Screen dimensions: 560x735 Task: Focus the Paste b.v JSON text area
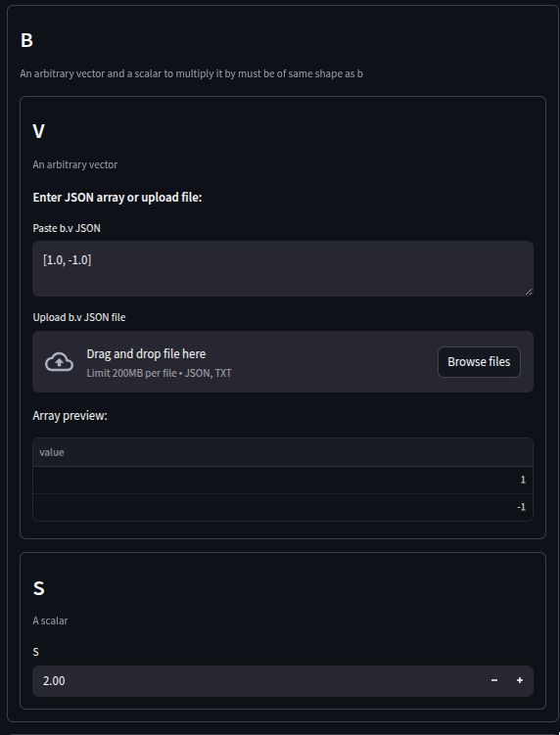283,268
